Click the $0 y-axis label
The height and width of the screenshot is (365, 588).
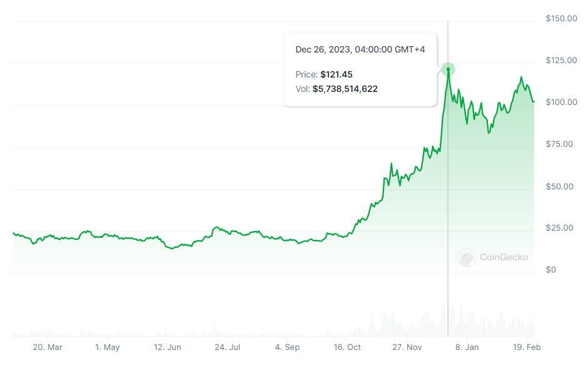point(550,270)
